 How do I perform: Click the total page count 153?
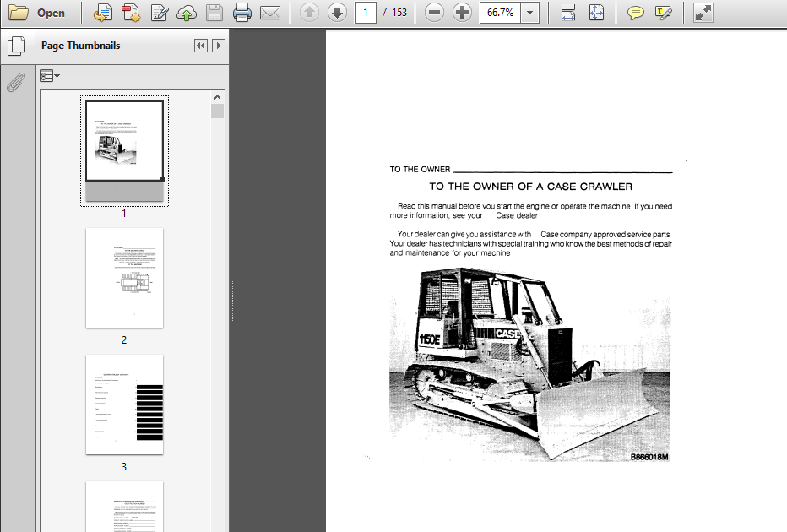(x=399, y=13)
